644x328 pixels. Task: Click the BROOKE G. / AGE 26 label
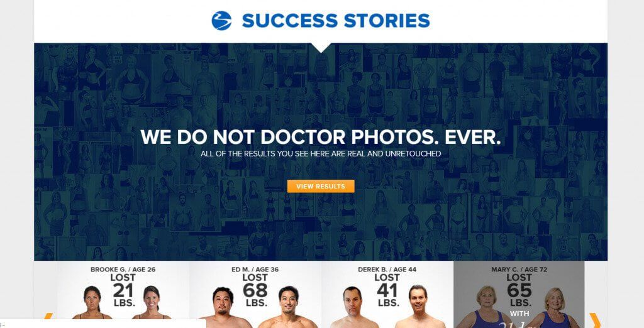[123, 270]
